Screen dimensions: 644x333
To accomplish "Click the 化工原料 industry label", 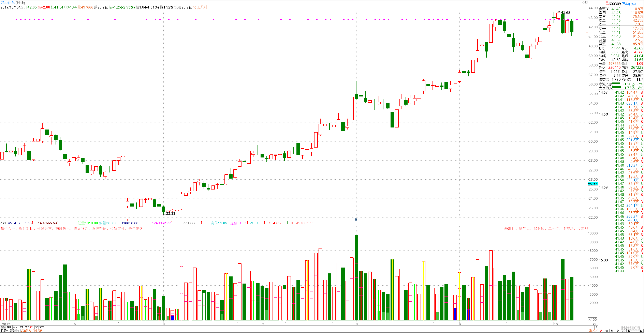I will [200, 7].
